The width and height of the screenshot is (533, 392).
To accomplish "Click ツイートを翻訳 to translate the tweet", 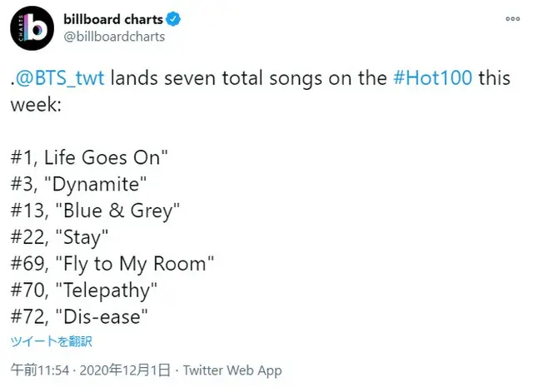I will tap(51, 341).
